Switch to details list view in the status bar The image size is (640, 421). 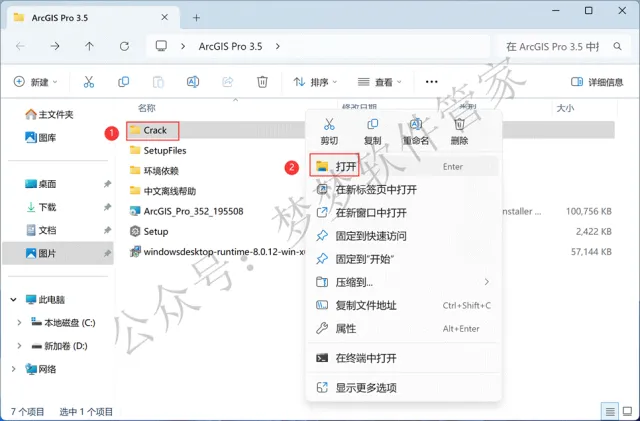[x=610, y=411]
